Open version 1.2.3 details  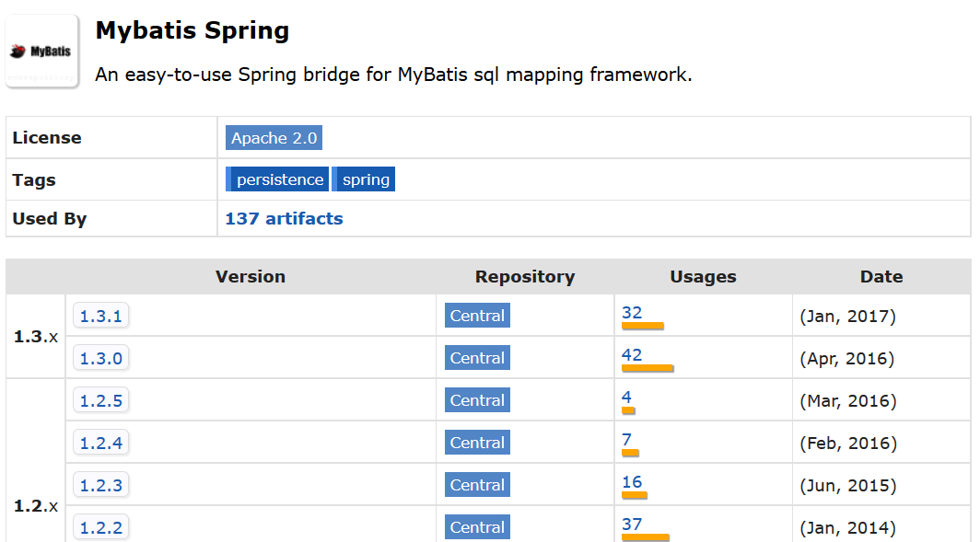click(100, 484)
